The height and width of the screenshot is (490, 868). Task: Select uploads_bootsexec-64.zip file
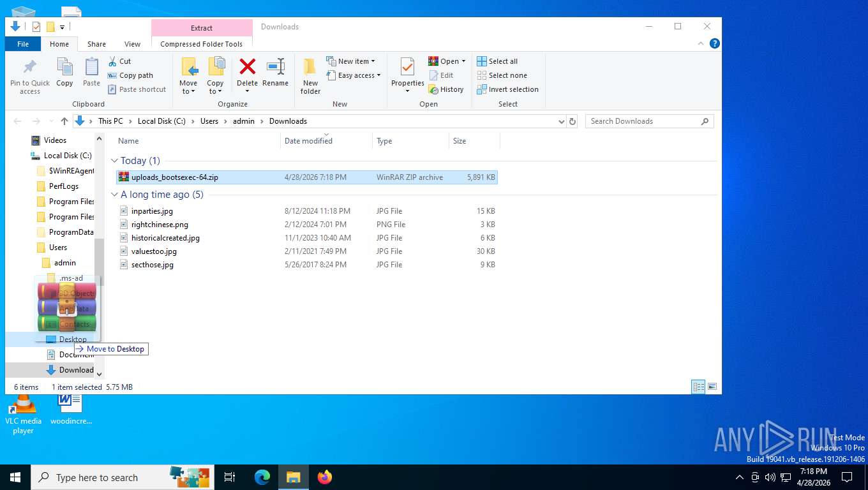307,177
